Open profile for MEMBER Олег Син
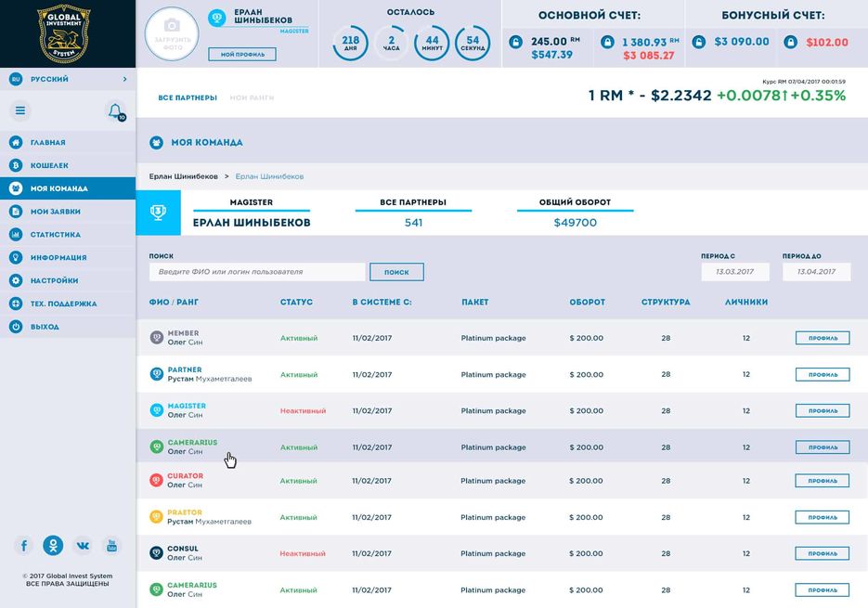Screen dimensions: 868x608 pyautogui.click(x=823, y=338)
